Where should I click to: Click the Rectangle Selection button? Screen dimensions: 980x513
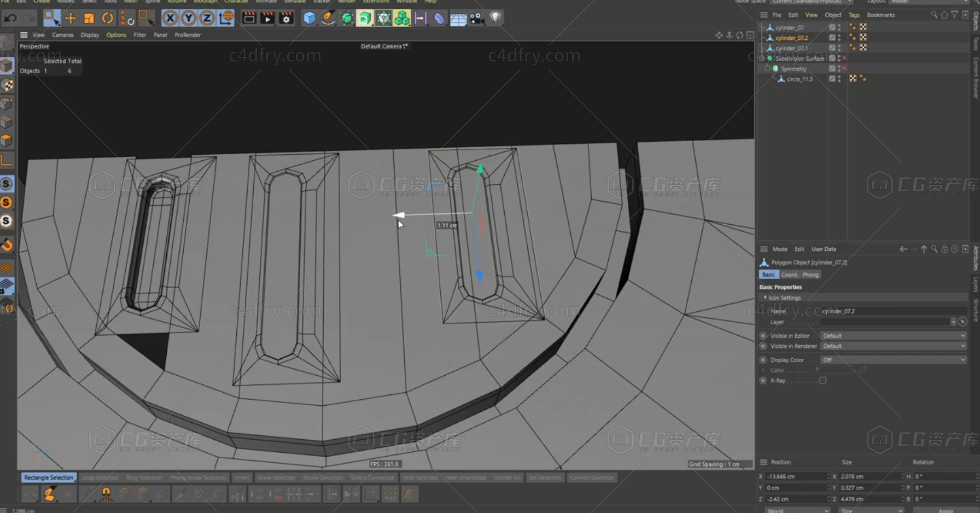(48, 477)
